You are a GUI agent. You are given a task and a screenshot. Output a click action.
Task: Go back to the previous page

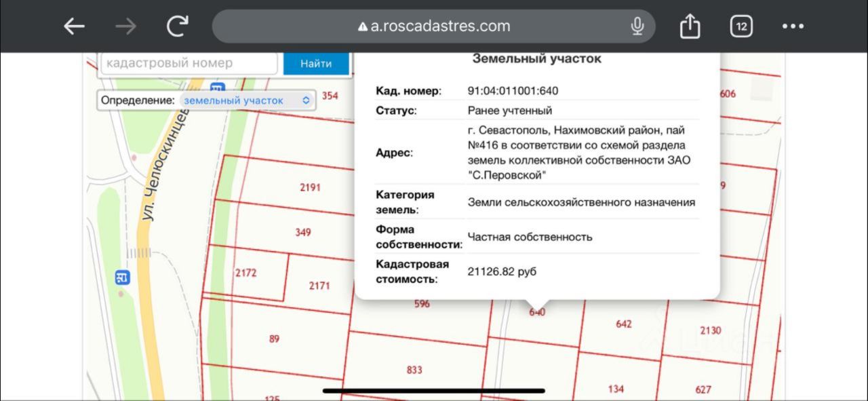(74, 26)
